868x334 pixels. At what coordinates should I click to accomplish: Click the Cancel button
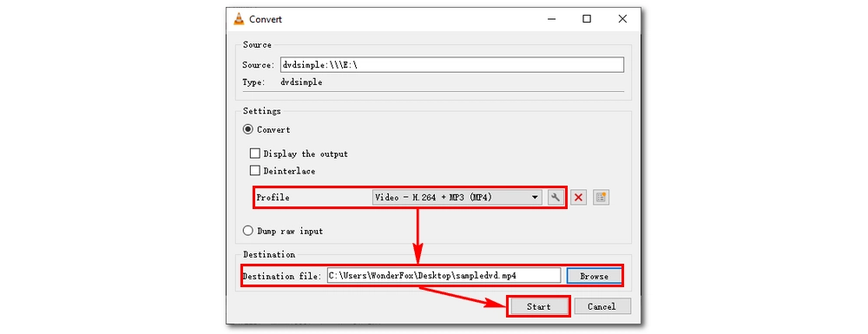tap(602, 306)
